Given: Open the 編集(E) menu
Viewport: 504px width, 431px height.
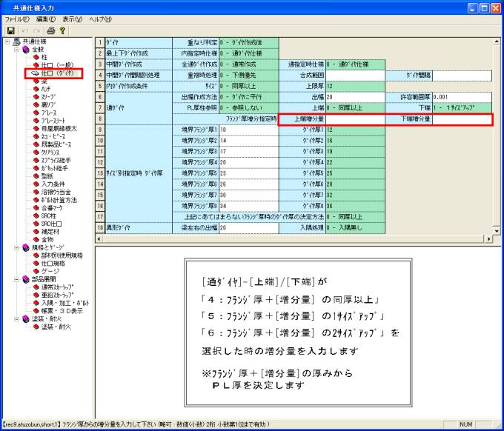Looking at the screenshot, I should pyautogui.click(x=46, y=19).
